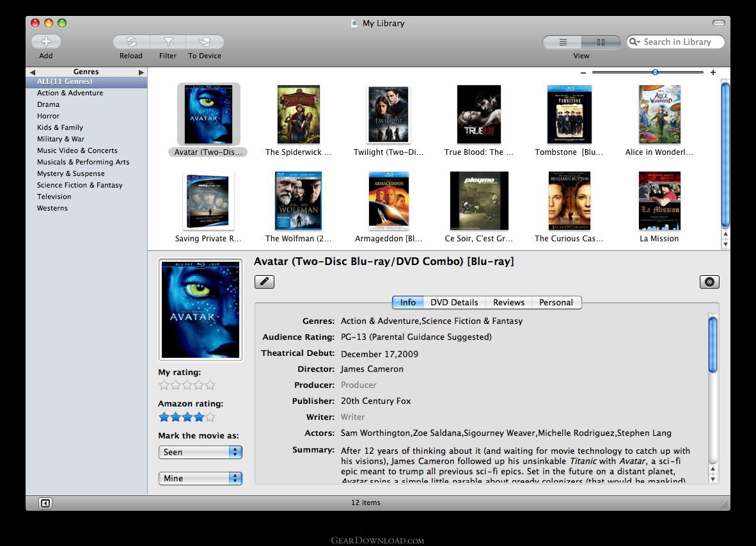Click grid scroll down arrow
756x546 pixels.
[x=726, y=245]
